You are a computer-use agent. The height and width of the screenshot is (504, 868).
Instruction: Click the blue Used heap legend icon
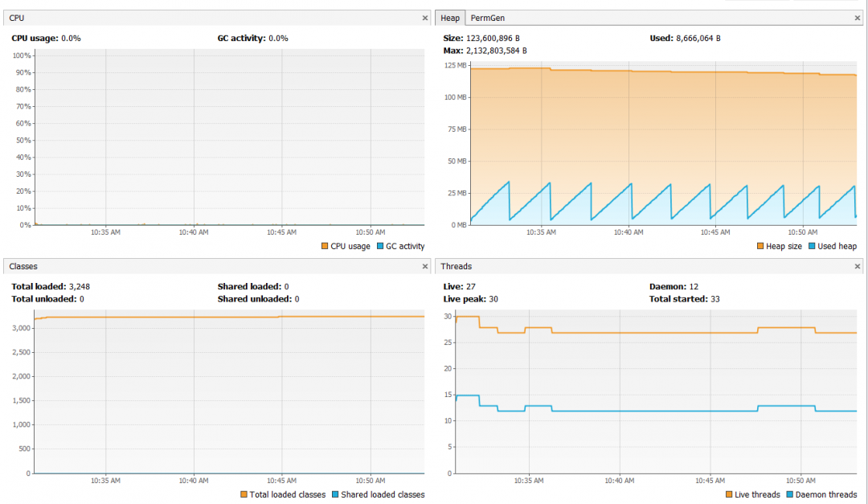tap(813, 246)
